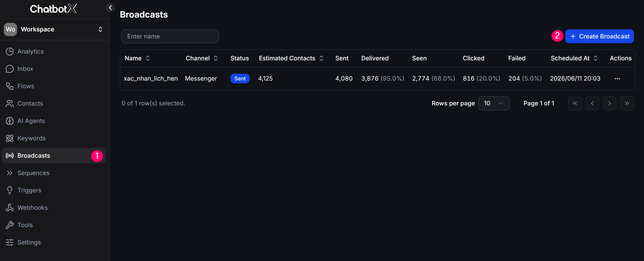
Task: Click the Sequences double-chevron icon
Action: [x=10, y=173]
